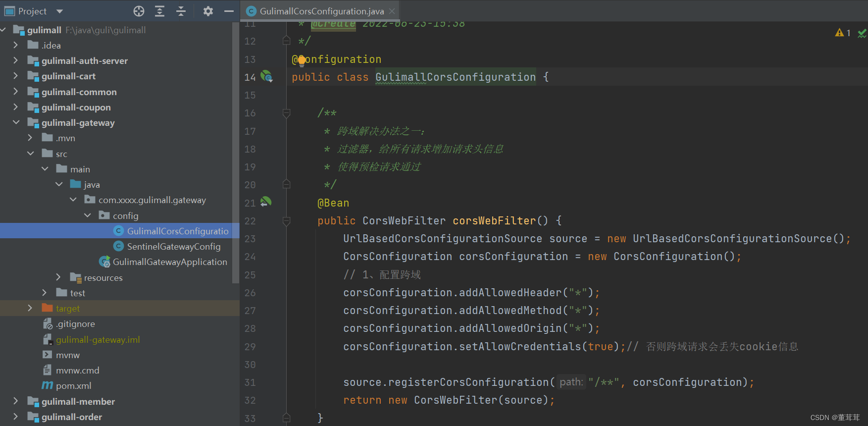Viewport: 868px width, 426px height.
Task: Click the warning indicator showing 1 problem
Action: point(842,33)
